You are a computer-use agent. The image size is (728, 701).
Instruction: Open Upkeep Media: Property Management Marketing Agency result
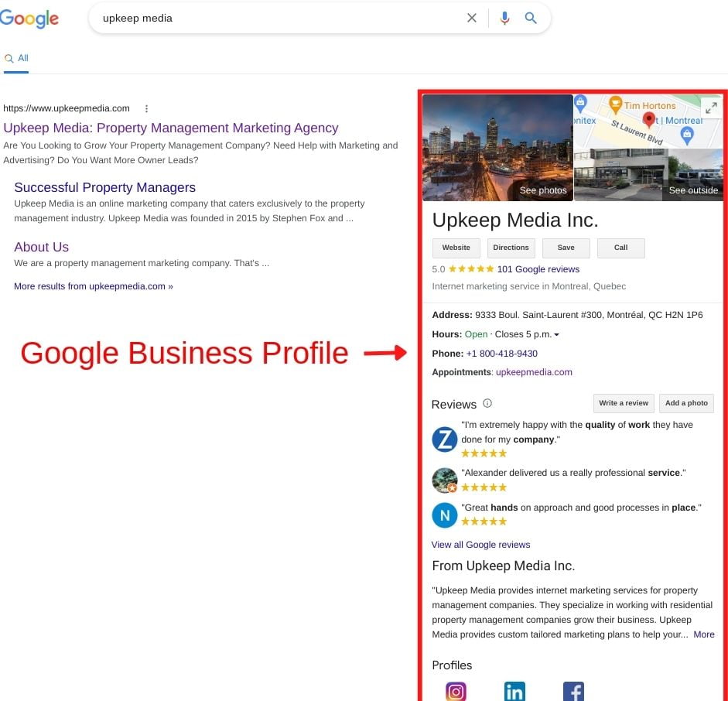point(171,128)
